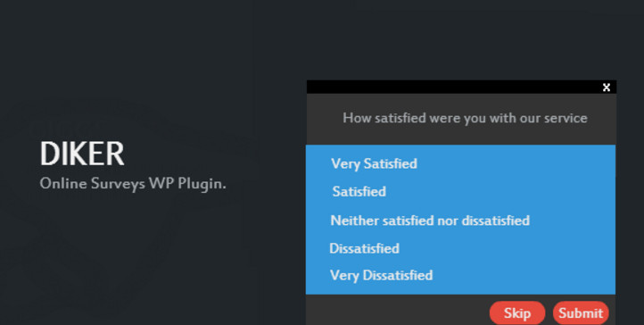Viewport: 644px width, 325px height.
Task: Click the word "Surveys" in the tagline
Action: tap(118, 184)
